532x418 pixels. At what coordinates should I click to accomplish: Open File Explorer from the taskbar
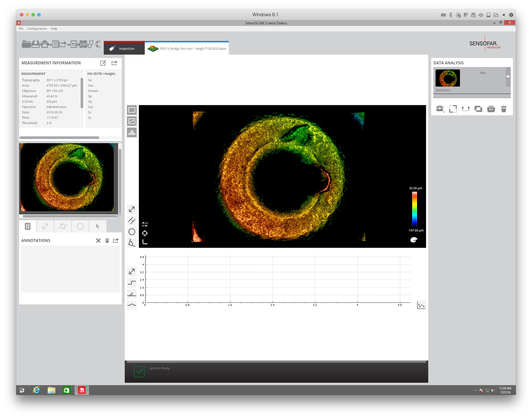point(51,390)
